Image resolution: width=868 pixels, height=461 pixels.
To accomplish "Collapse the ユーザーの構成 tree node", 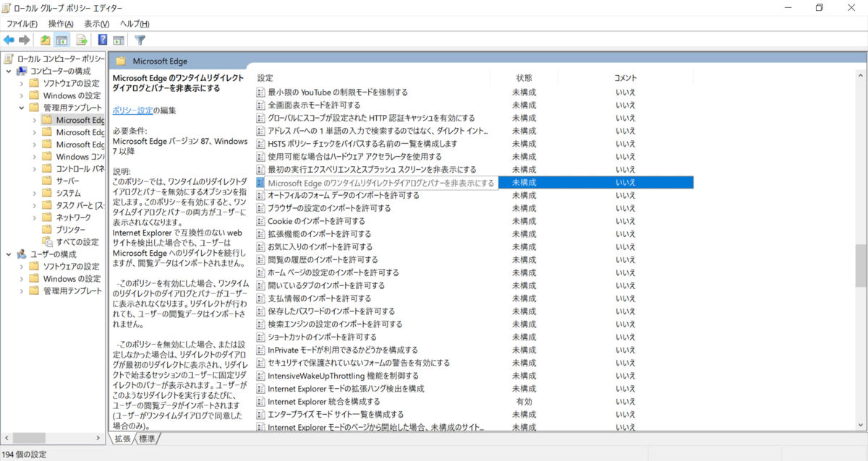I will tap(9, 254).
